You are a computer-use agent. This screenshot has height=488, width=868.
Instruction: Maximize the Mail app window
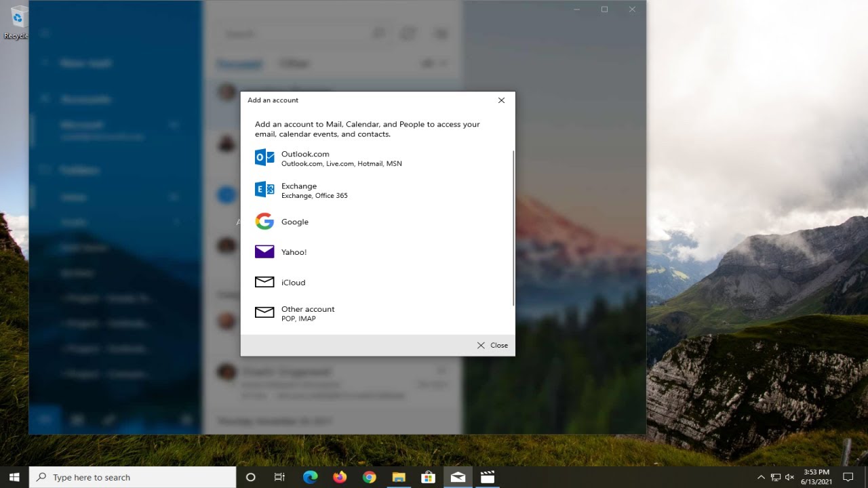tap(604, 9)
